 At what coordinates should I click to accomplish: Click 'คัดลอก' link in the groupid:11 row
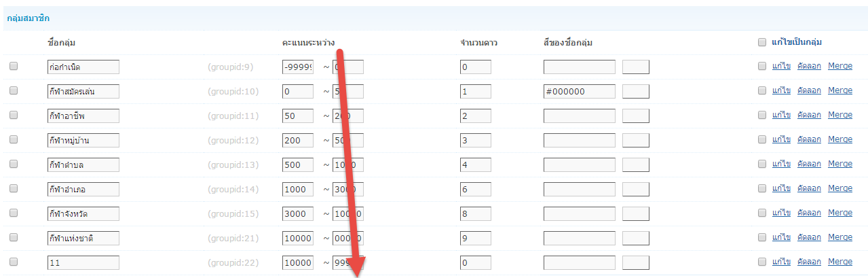coord(809,115)
